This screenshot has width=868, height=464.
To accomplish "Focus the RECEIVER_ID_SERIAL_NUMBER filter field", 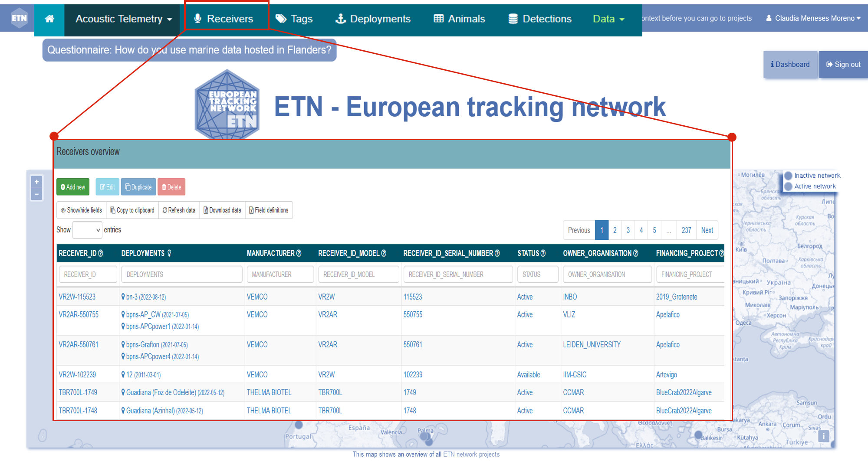I will (x=458, y=274).
